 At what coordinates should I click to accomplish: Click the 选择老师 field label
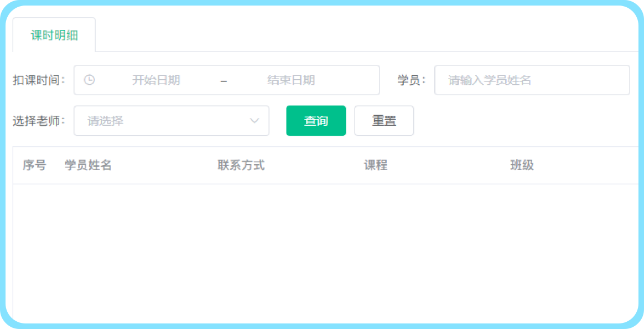(39, 121)
